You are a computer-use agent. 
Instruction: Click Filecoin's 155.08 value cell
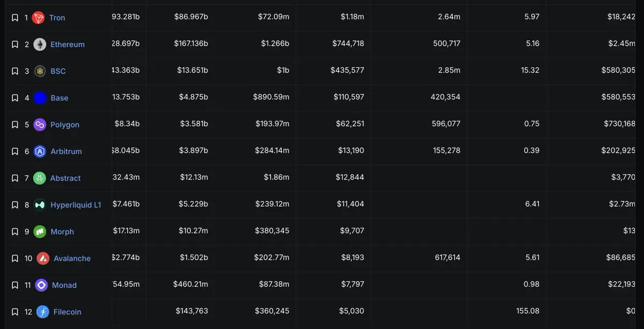tap(528, 311)
